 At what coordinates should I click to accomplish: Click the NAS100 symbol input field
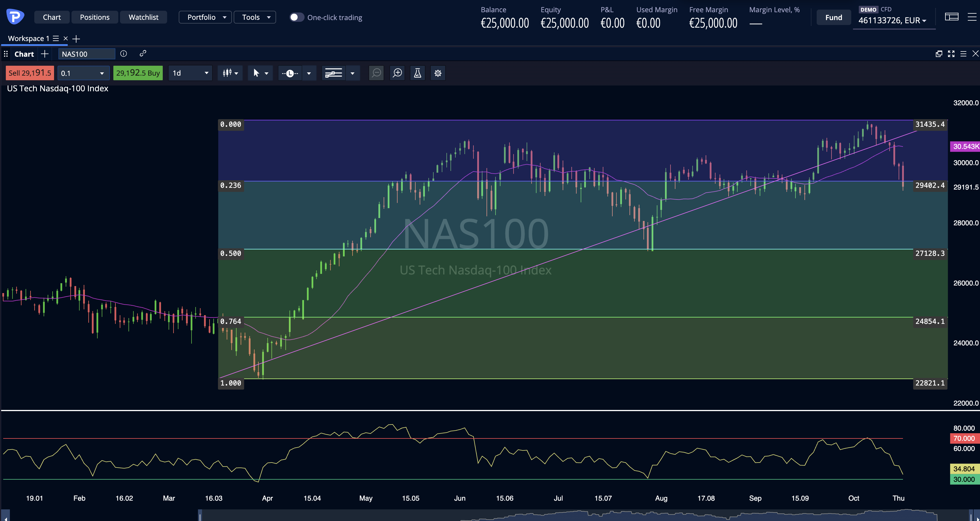click(87, 54)
